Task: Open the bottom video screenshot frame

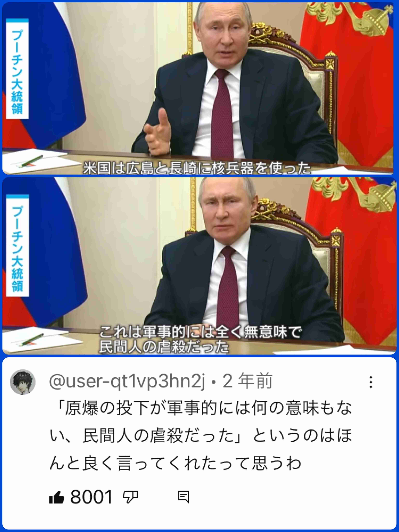Action: pos(199,266)
